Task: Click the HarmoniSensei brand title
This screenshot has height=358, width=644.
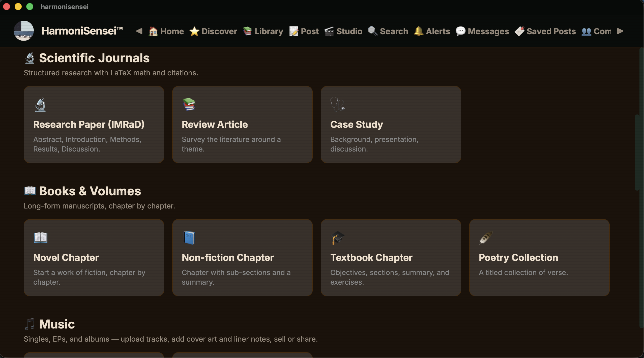Action: tap(82, 31)
